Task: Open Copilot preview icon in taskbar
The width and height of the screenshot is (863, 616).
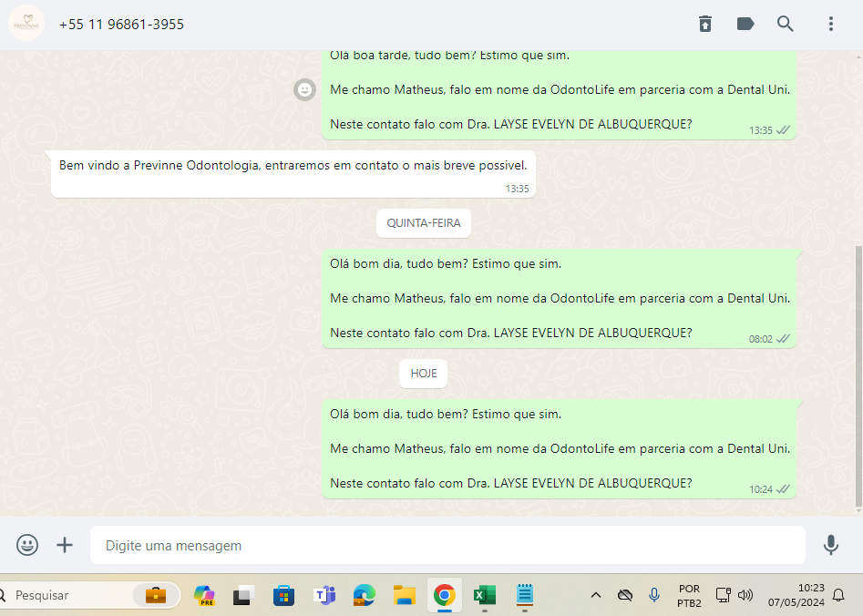Action: [204, 596]
